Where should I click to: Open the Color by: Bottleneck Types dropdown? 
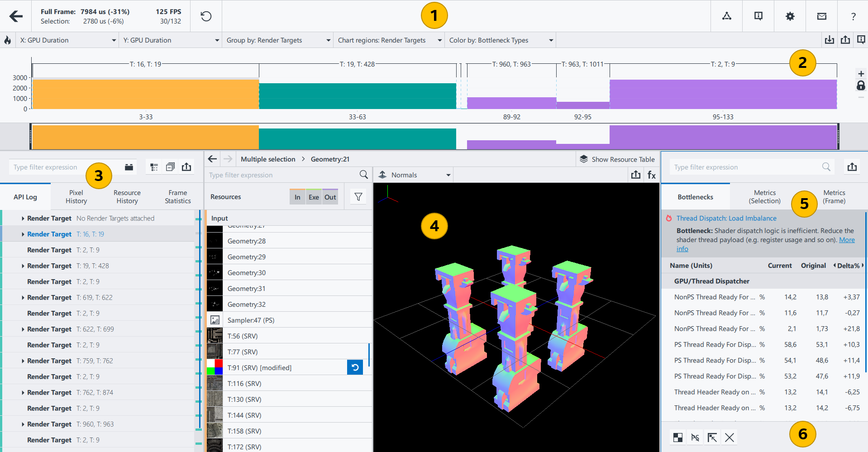tap(501, 40)
